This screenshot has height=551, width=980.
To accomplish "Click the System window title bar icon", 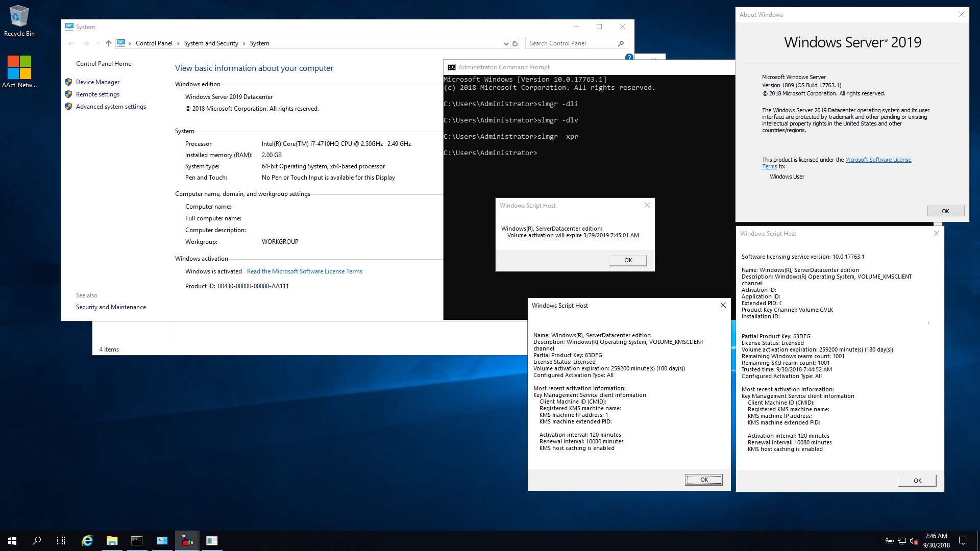I will point(69,27).
